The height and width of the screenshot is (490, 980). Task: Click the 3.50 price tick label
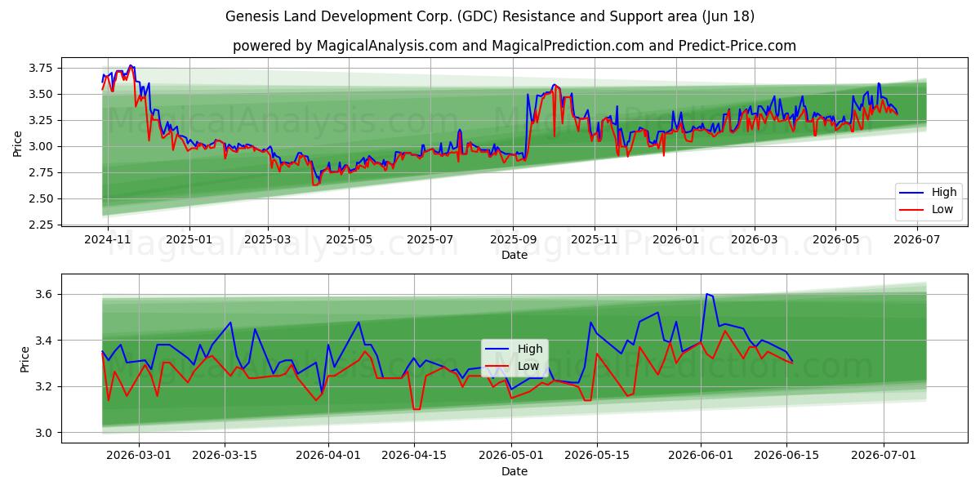(41, 94)
